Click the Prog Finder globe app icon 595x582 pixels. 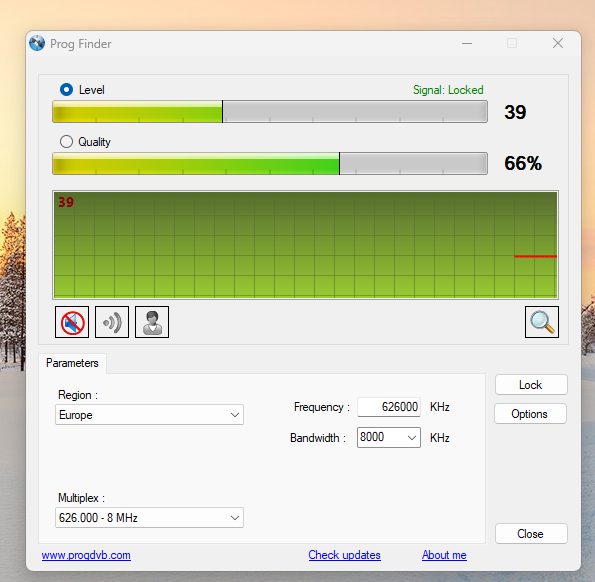(x=37, y=43)
